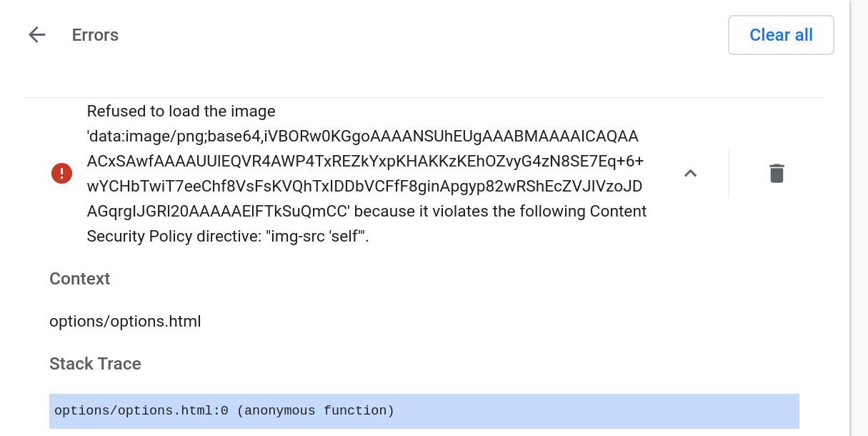This screenshot has height=436, width=868.
Task: Click the base64 data:image URL text
Action: [x=357, y=161]
